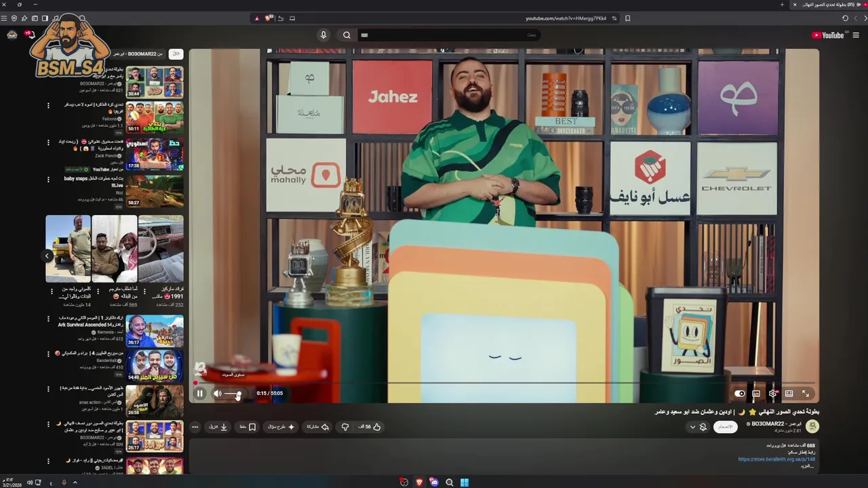Open more actions ellipsis below the video
868x488 pixels.
195,427
